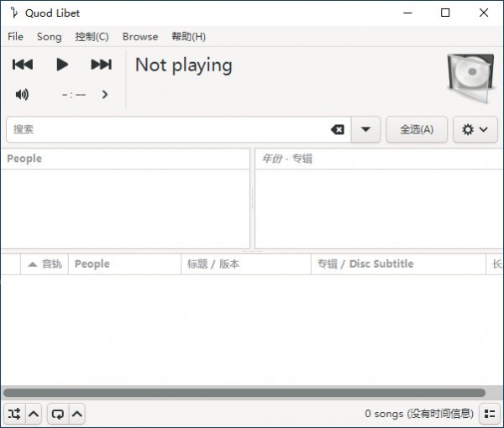Toggle repeat playback mode
Image resolution: width=504 pixels, height=428 pixels.
[58, 413]
